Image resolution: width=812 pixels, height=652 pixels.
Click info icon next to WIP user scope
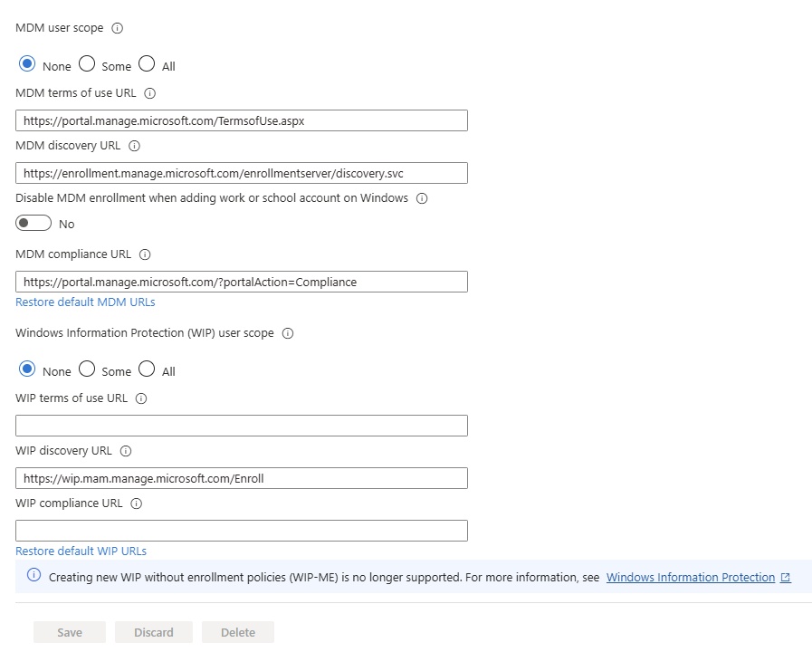[288, 333]
